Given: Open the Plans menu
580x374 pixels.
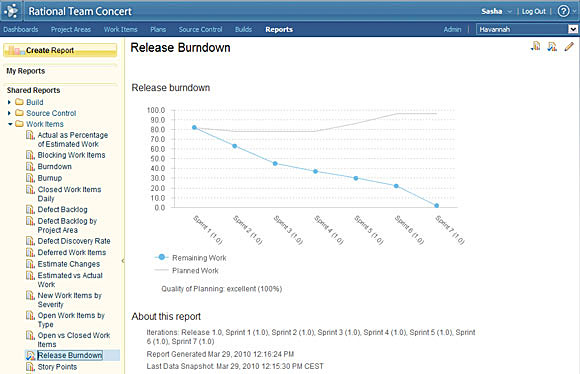Looking at the screenshot, I should (x=158, y=29).
